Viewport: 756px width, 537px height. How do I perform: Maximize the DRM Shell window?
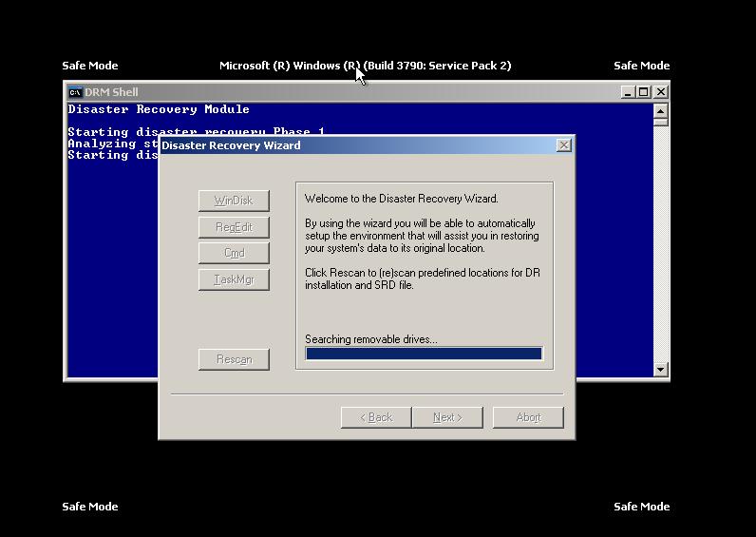point(643,91)
